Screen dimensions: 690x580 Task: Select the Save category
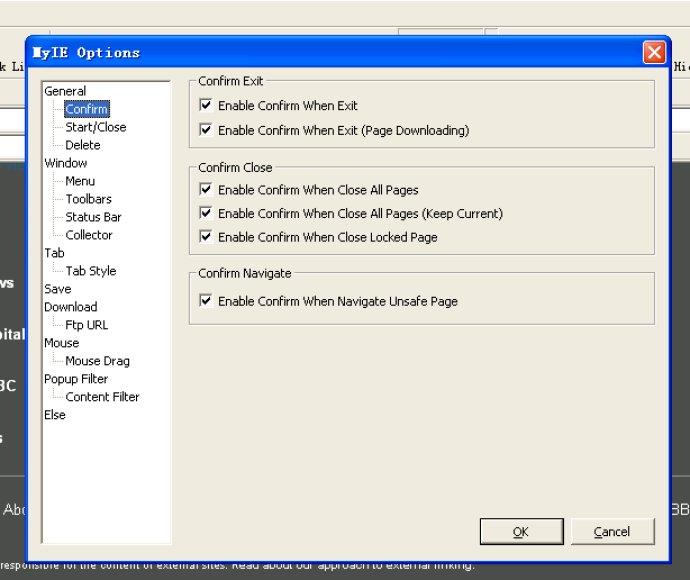pos(58,289)
